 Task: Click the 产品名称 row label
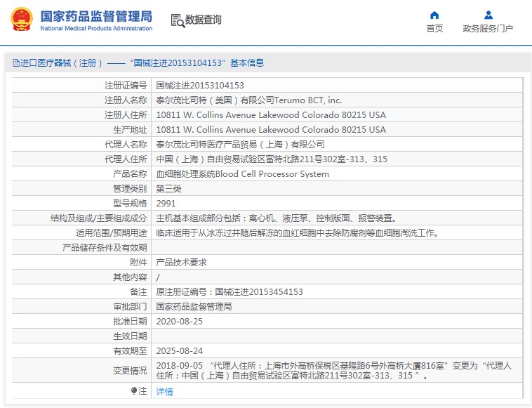point(130,173)
